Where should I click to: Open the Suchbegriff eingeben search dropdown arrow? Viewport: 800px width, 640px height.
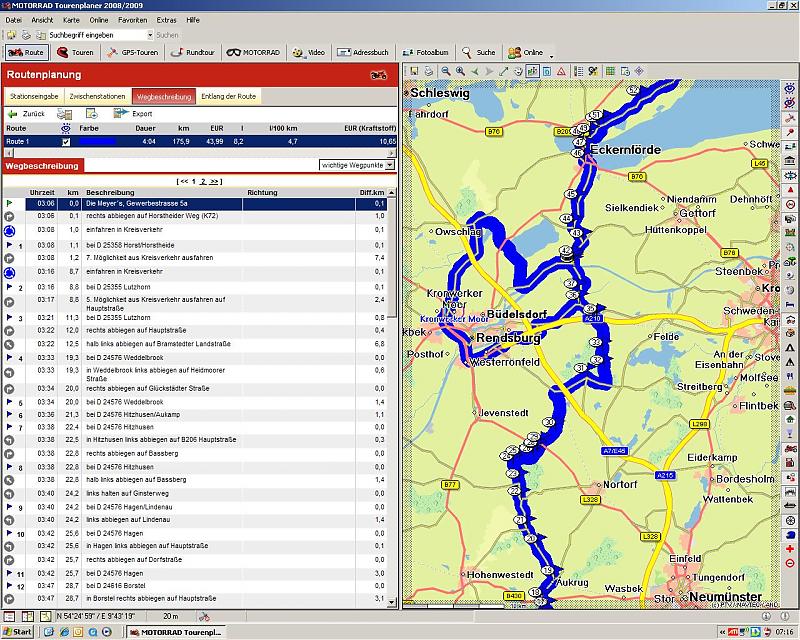pos(149,35)
